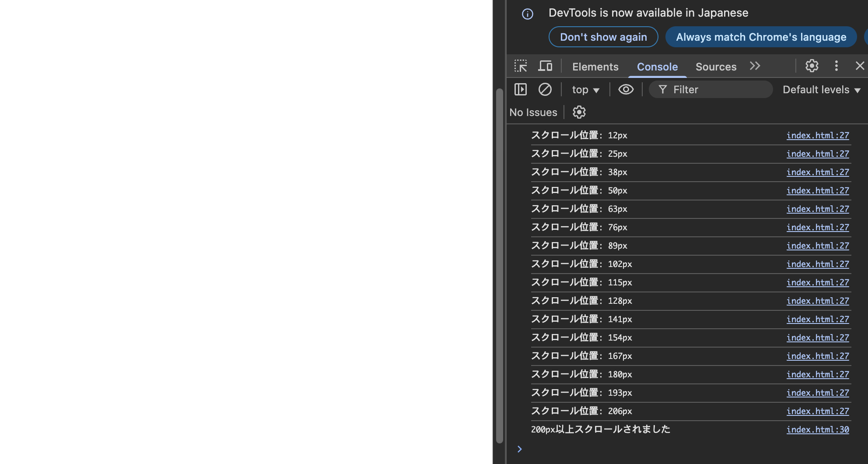Open index.html:30 source link
The height and width of the screenshot is (464, 868).
click(x=818, y=429)
